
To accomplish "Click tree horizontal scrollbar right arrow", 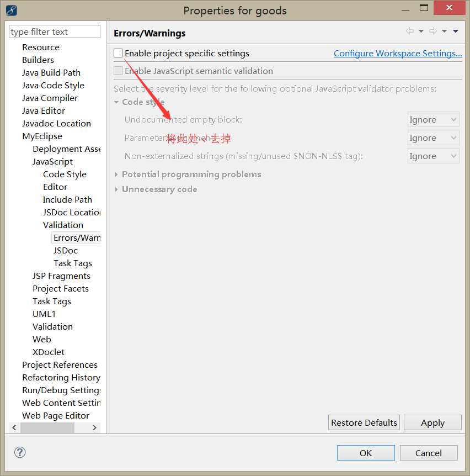I will click(x=94, y=428).
